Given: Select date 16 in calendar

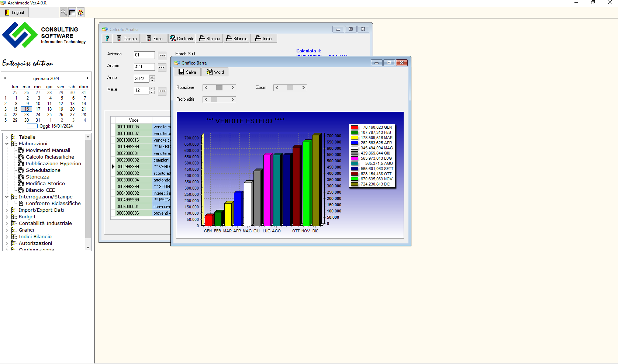Looking at the screenshot, I should point(27,109).
